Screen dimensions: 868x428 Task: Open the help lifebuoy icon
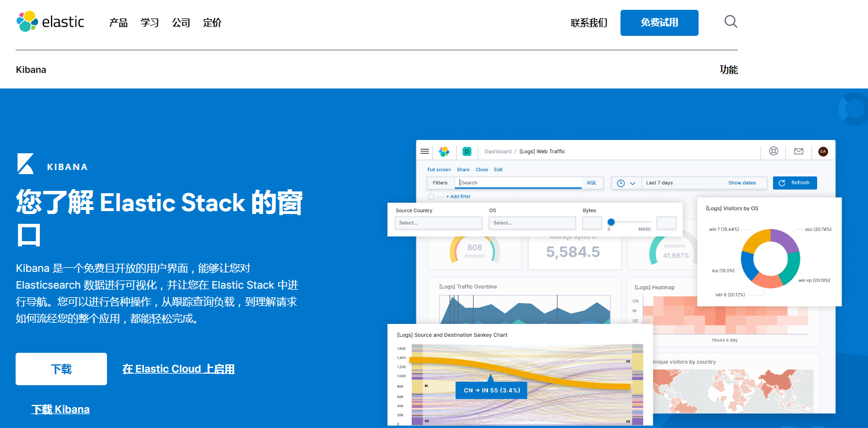point(774,151)
